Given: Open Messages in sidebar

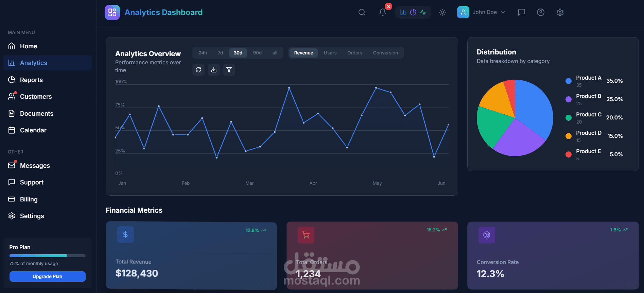Looking at the screenshot, I should click(48, 165).
